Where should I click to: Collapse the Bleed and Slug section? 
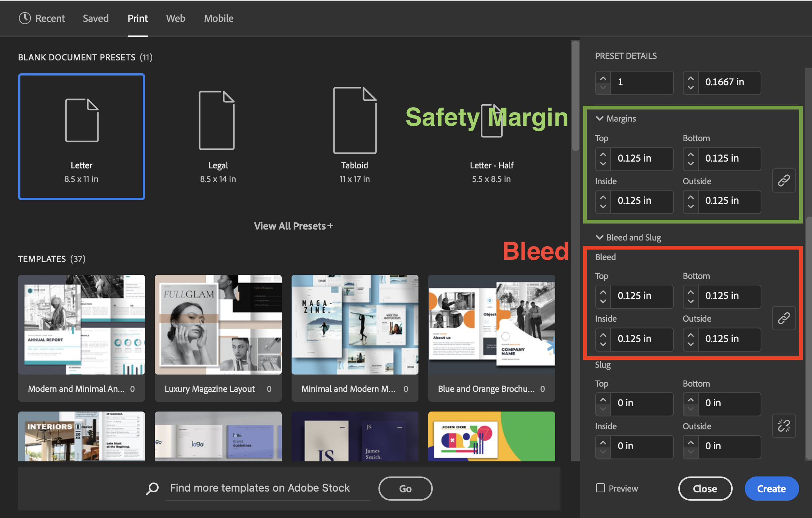599,237
